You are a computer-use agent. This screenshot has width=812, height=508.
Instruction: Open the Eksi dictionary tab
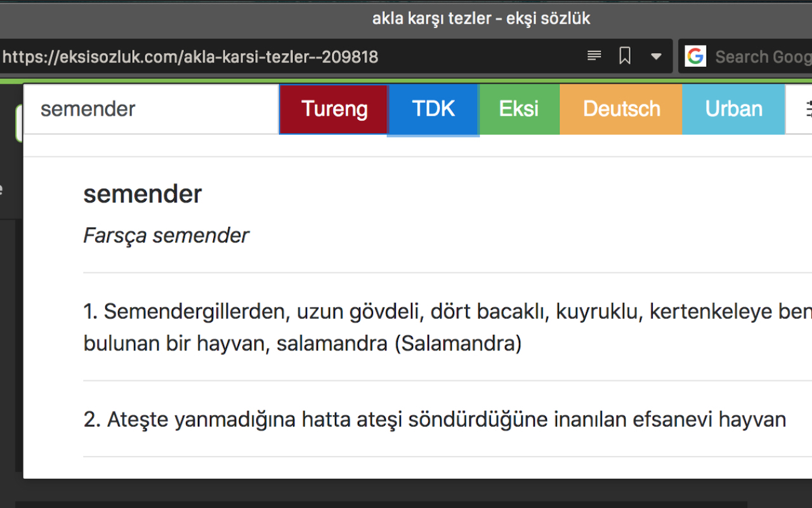coord(519,109)
